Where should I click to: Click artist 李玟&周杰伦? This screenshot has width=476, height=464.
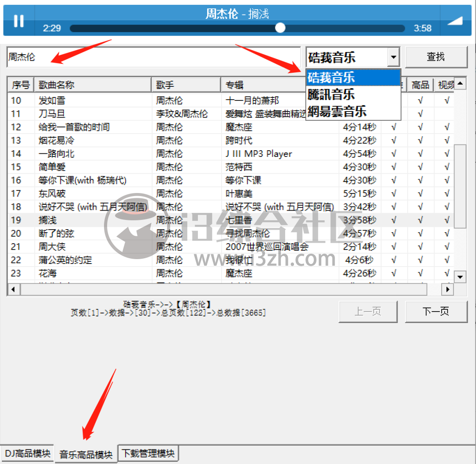coord(182,114)
